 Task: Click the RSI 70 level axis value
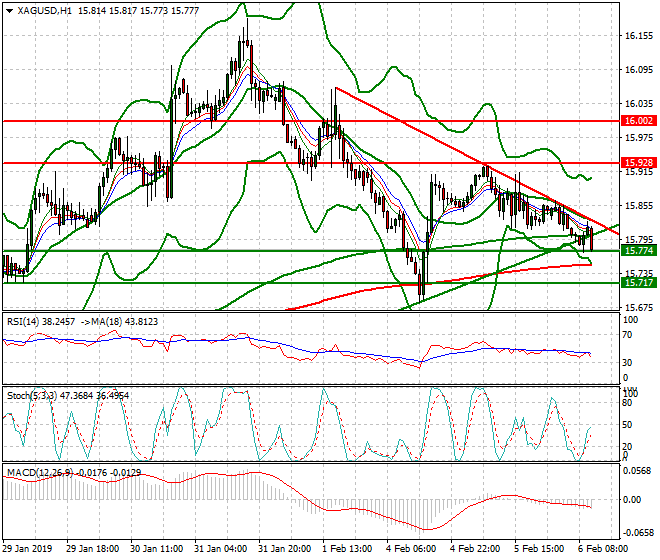tap(627, 335)
